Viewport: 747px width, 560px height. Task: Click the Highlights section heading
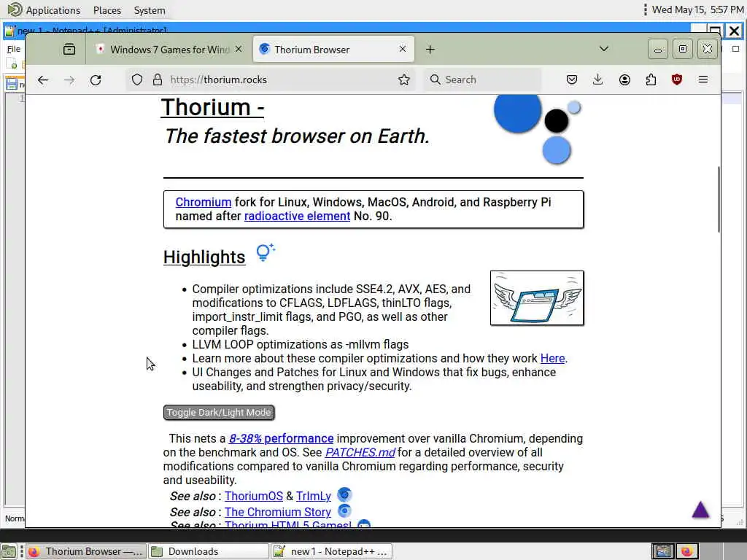point(204,257)
